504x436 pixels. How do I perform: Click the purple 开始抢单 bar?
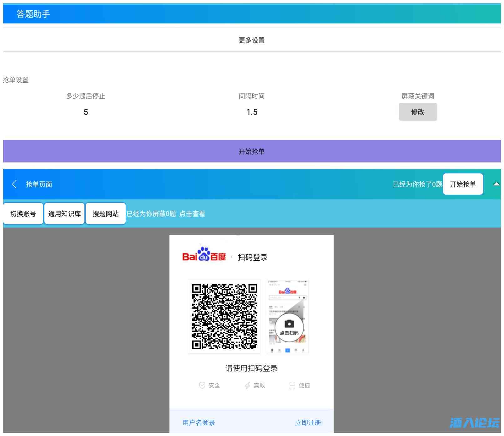[252, 151]
